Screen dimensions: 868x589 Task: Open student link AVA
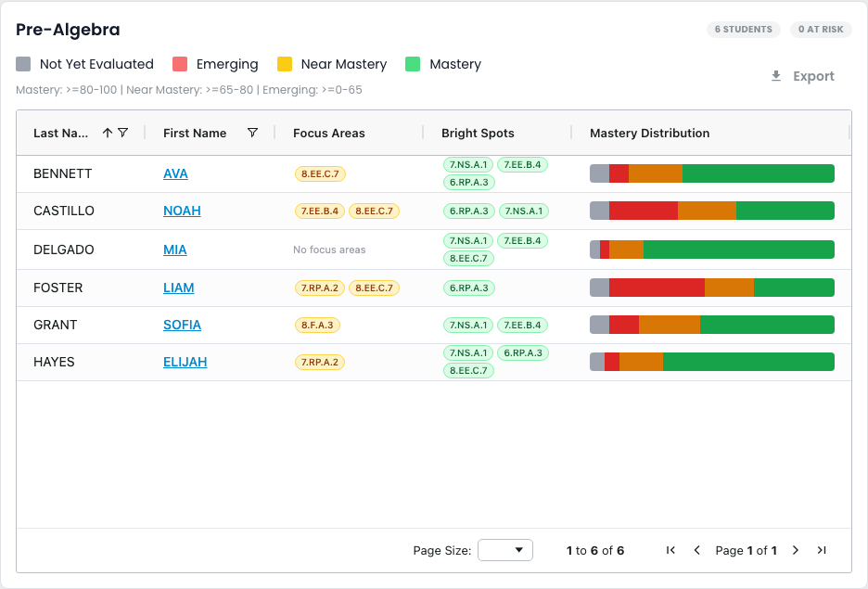[175, 173]
